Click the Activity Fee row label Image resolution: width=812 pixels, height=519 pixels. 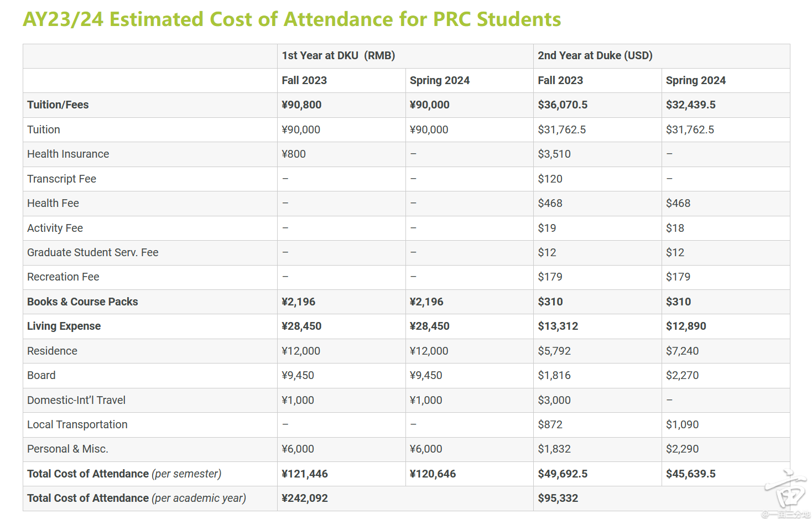pyautogui.click(x=55, y=228)
